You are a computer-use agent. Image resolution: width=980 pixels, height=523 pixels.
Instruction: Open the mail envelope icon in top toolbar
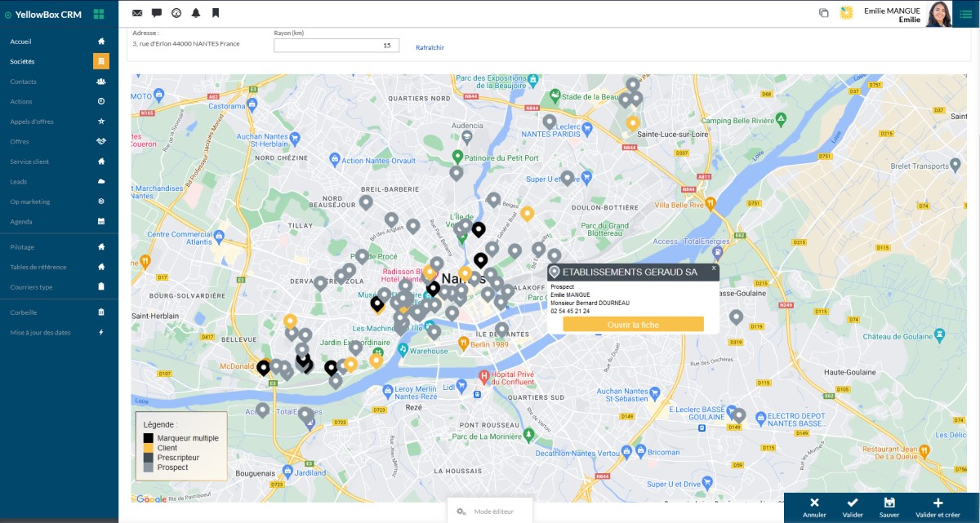pos(137,13)
